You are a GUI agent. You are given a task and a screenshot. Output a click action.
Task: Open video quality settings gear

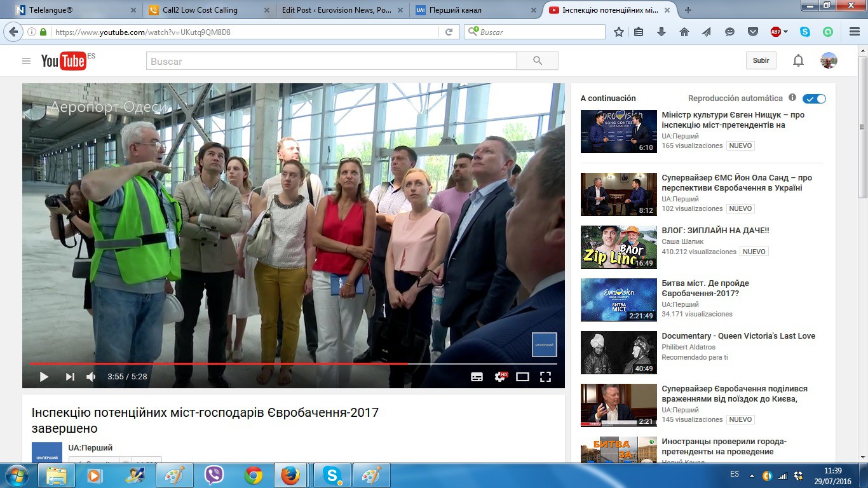tap(501, 377)
